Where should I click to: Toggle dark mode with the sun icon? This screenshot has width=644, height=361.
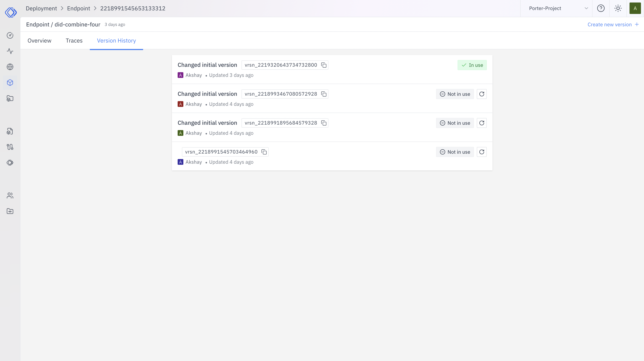(618, 8)
